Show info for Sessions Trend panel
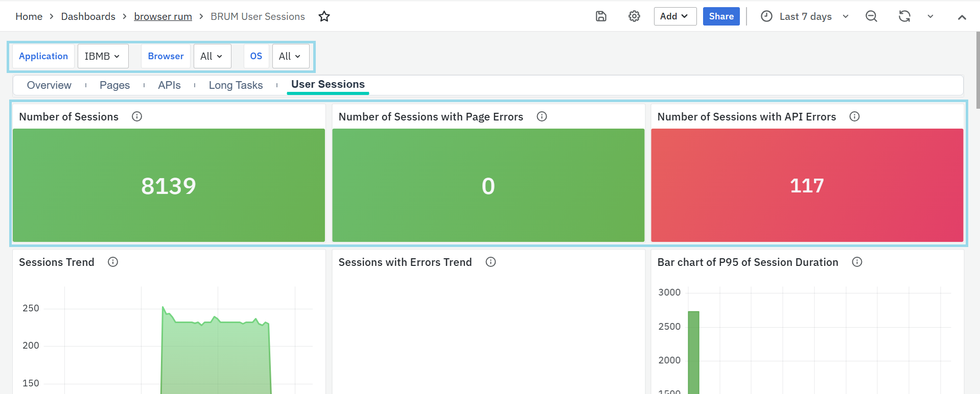The width and height of the screenshot is (980, 394). pyautogui.click(x=113, y=262)
